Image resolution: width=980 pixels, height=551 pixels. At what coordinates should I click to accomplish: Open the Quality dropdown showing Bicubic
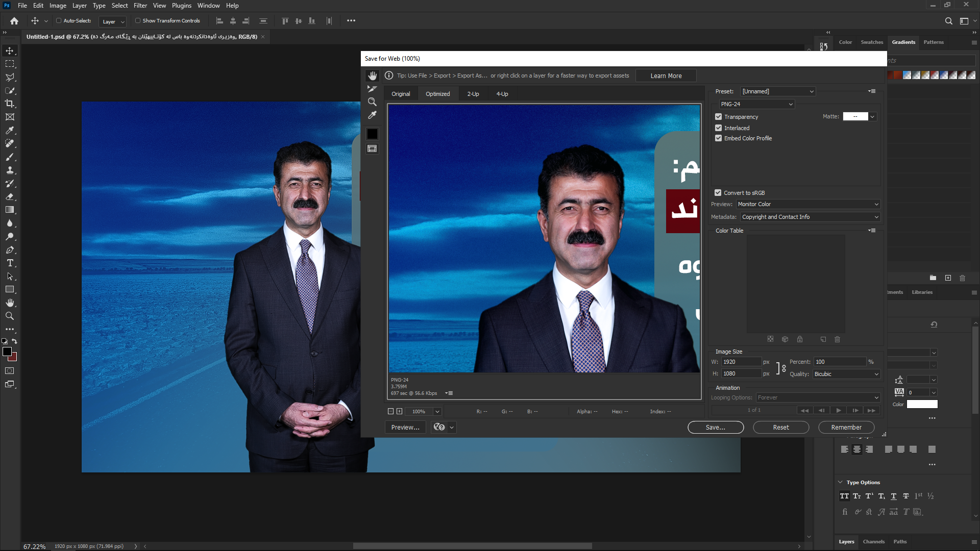(845, 374)
